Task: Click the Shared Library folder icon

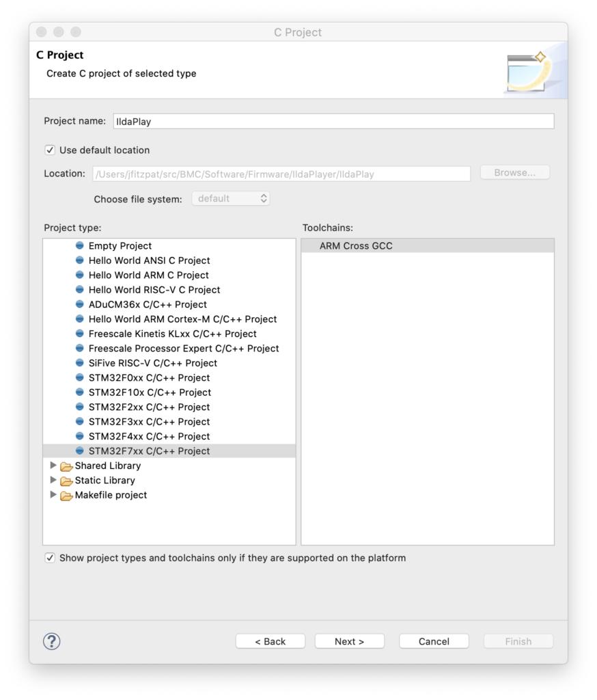Action: coord(66,466)
